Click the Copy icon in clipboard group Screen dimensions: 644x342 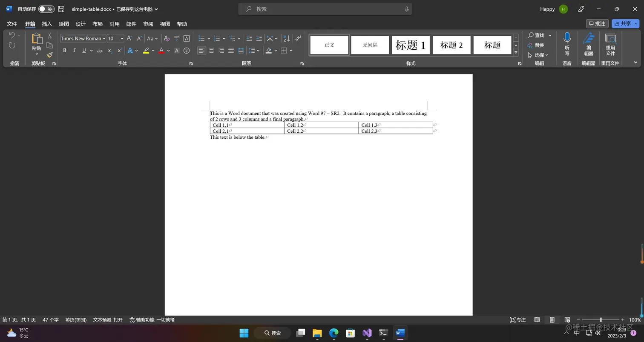[49, 46]
